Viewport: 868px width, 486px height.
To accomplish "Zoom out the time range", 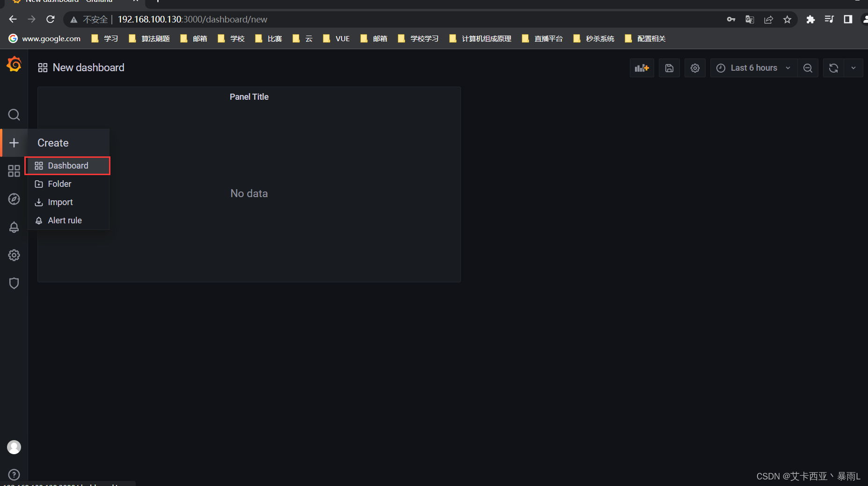I will (808, 68).
